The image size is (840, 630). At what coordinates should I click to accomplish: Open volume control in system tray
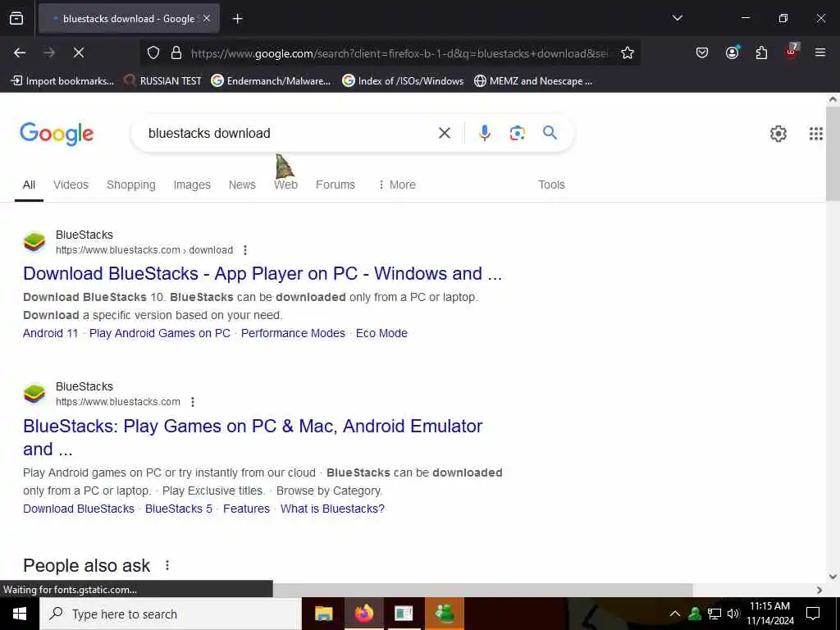point(733,614)
